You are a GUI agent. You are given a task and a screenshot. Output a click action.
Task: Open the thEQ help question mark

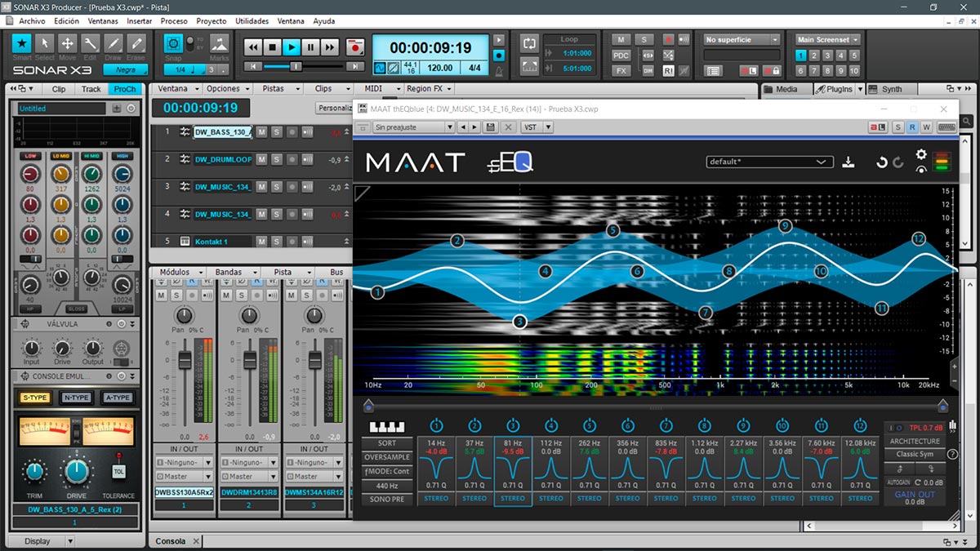pos(952,454)
